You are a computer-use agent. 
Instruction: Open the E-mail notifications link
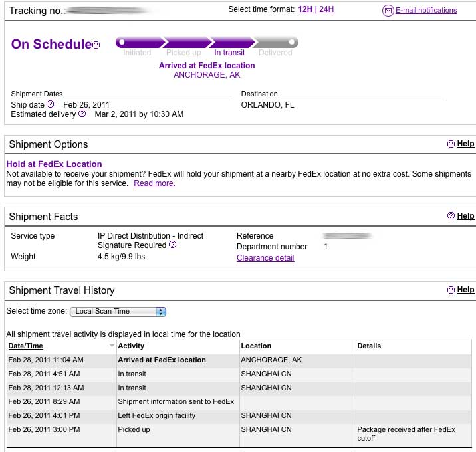coord(426,11)
